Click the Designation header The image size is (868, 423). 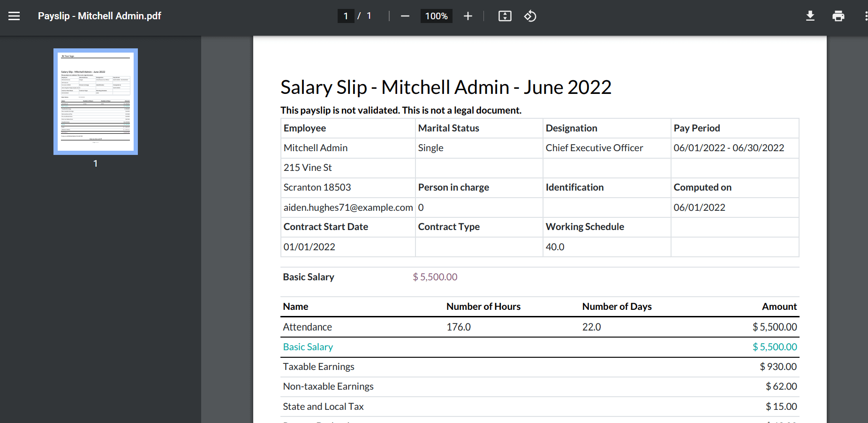pyautogui.click(x=571, y=128)
